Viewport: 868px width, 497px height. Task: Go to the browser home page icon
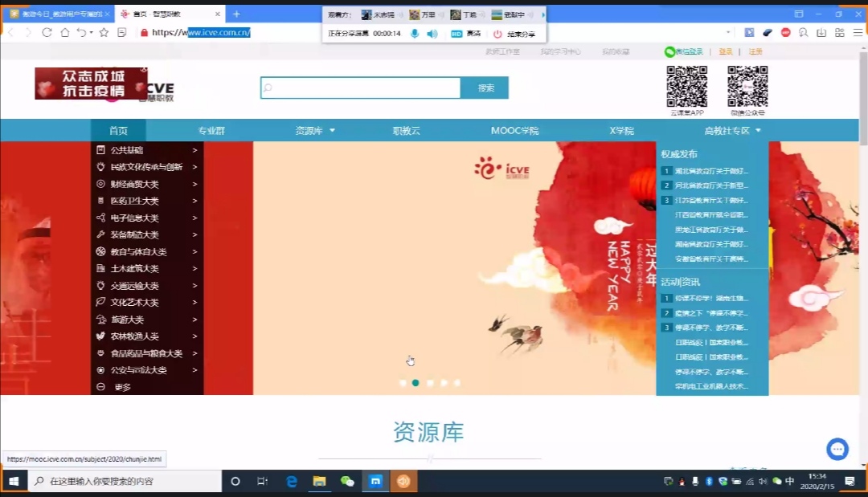pyautogui.click(x=65, y=33)
